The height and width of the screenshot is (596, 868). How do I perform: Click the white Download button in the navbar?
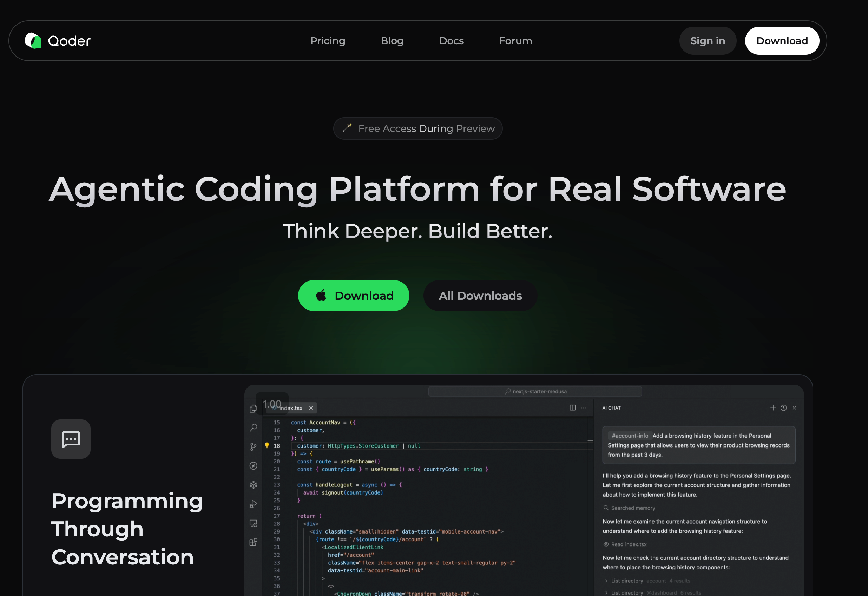[x=782, y=41]
